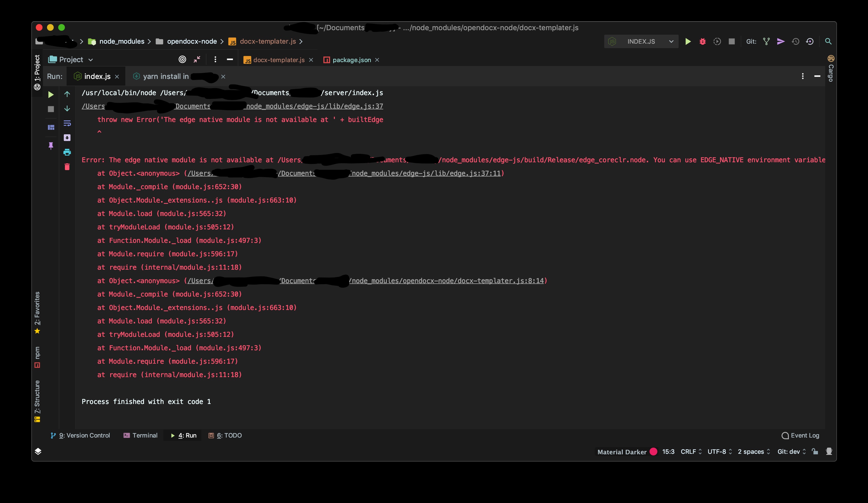Open INDEX.JS run configuration dropdown

tap(641, 41)
